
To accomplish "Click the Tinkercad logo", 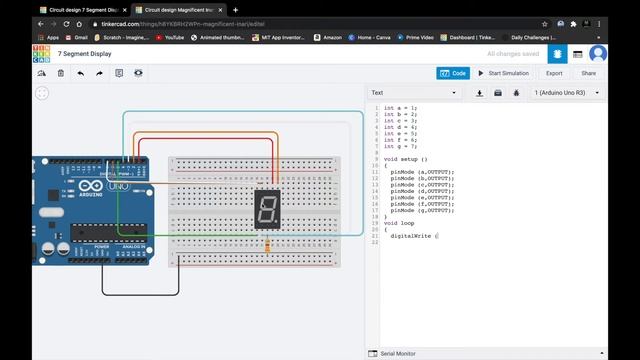I will (41, 54).
